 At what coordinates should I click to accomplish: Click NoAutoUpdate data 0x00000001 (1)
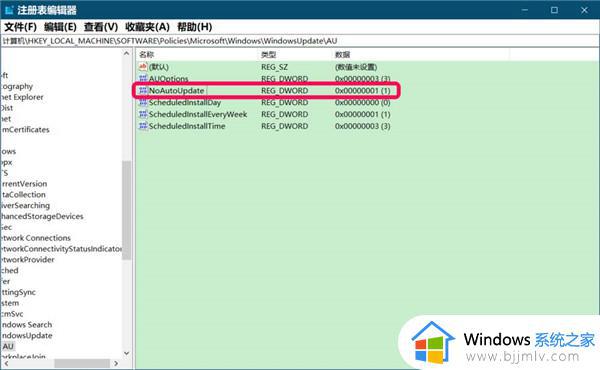[362, 91]
